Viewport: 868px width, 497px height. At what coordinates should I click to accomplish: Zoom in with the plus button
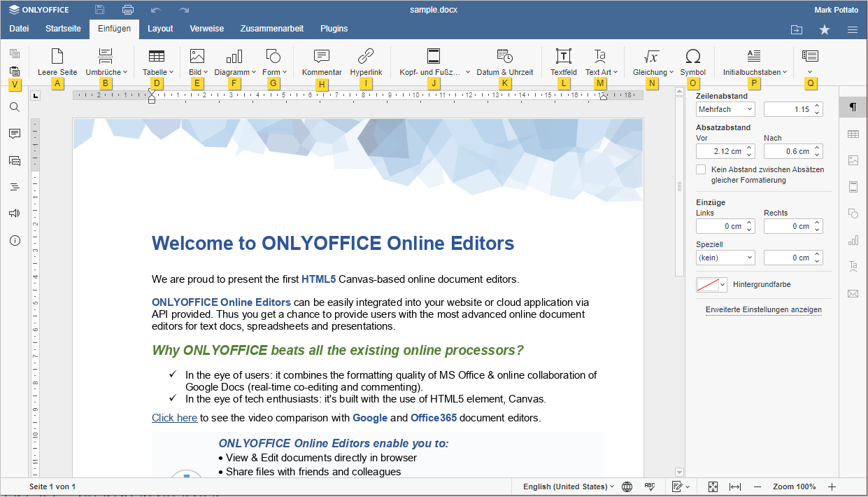click(832, 486)
